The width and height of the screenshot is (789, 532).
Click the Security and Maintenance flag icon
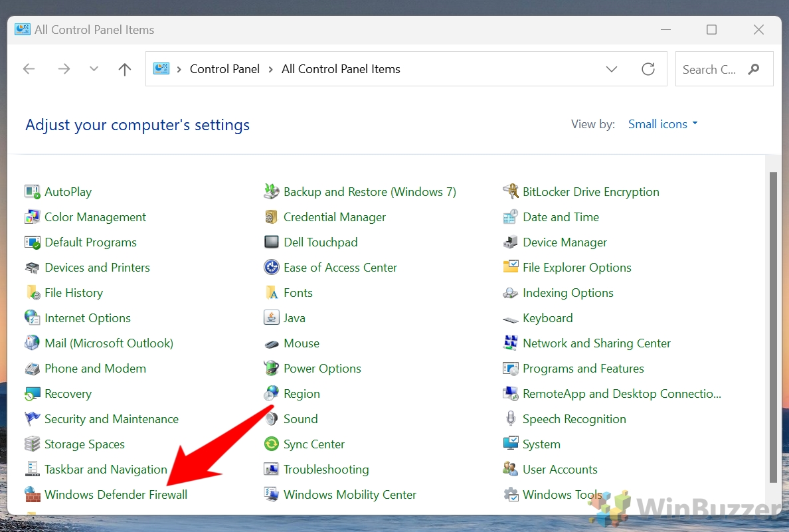tap(32, 418)
